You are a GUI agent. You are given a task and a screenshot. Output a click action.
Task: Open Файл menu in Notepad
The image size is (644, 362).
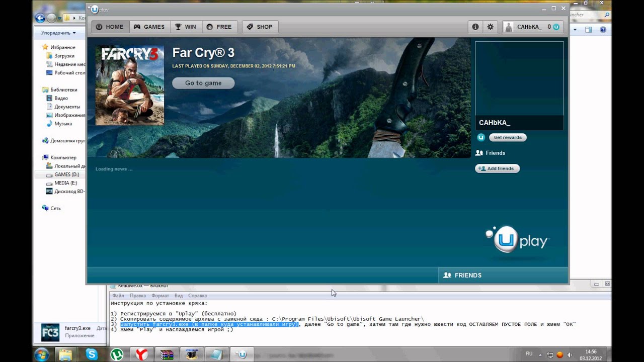click(x=118, y=296)
